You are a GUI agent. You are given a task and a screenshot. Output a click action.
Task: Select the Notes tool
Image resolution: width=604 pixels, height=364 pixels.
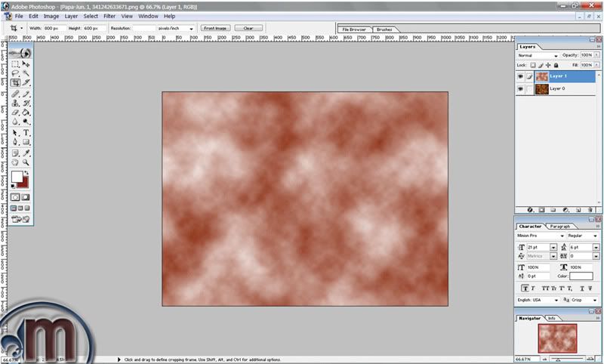15,153
